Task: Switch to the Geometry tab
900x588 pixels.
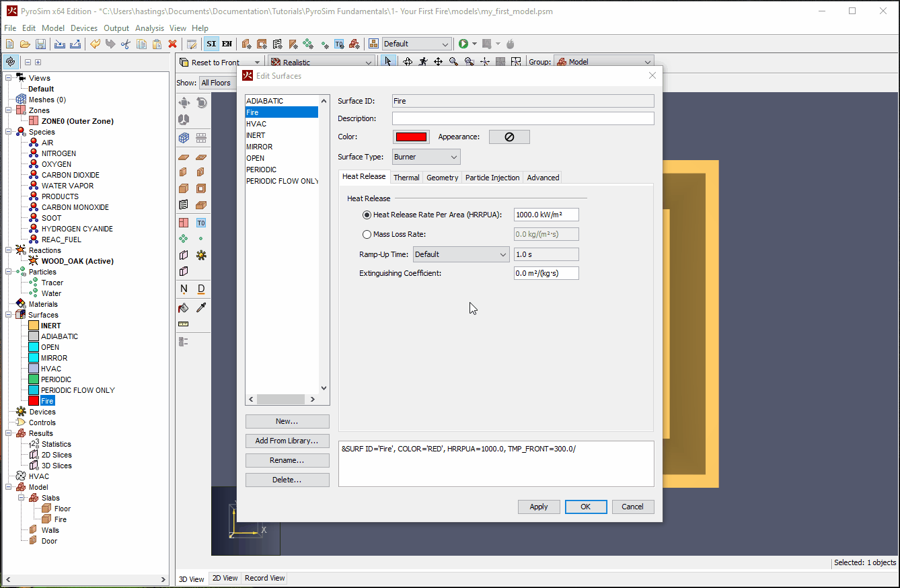Action: point(443,178)
